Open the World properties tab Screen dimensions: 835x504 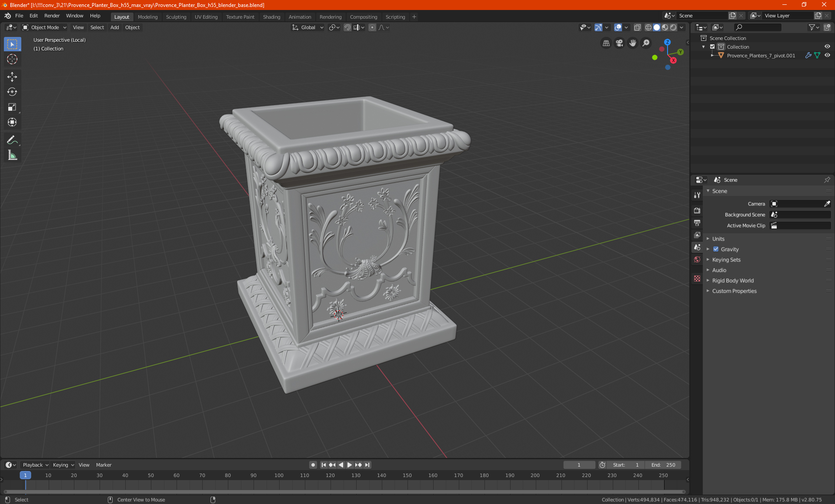pos(697,259)
